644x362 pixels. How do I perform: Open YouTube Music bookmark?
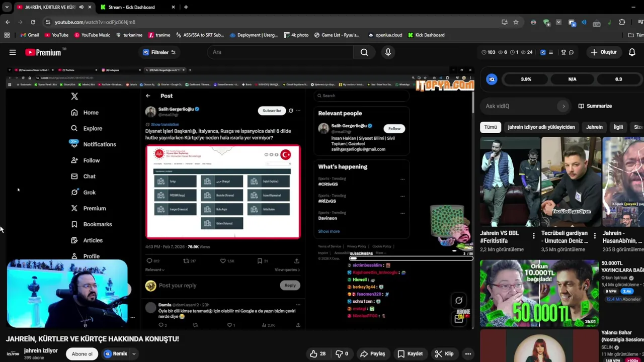[x=92, y=35]
